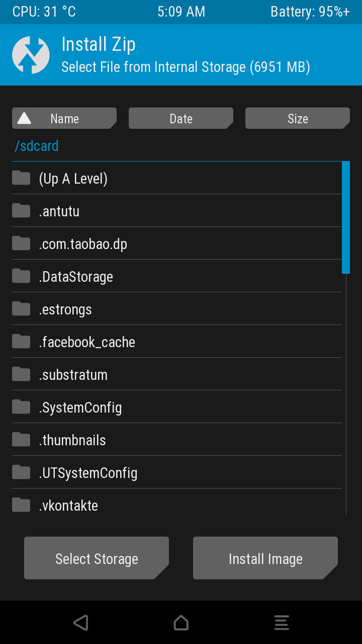Screen dimensions: 362x644
Task: Open the .DataStorage folder
Action: click(76, 277)
